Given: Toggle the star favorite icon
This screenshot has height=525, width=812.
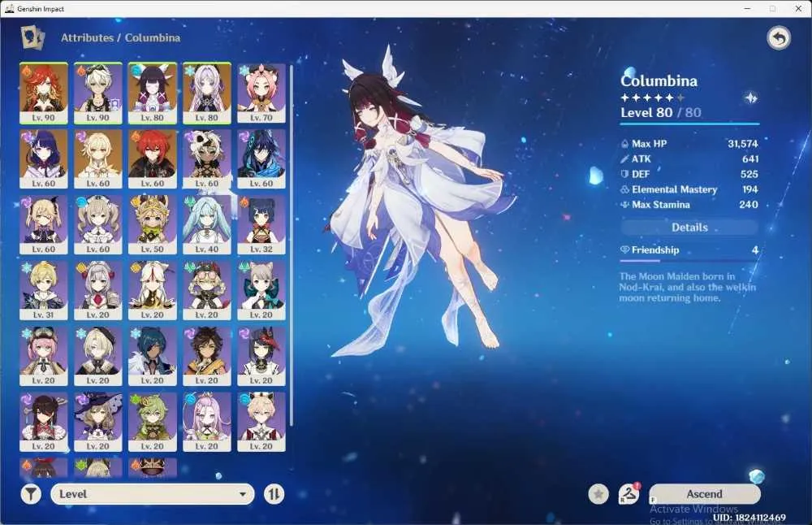Looking at the screenshot, I should (x=598, y=494).
